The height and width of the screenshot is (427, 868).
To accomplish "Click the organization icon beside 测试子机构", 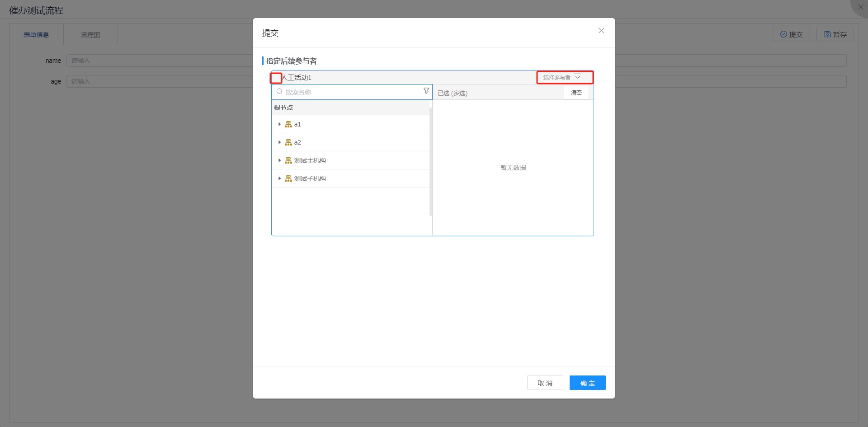I will point(288,178).
